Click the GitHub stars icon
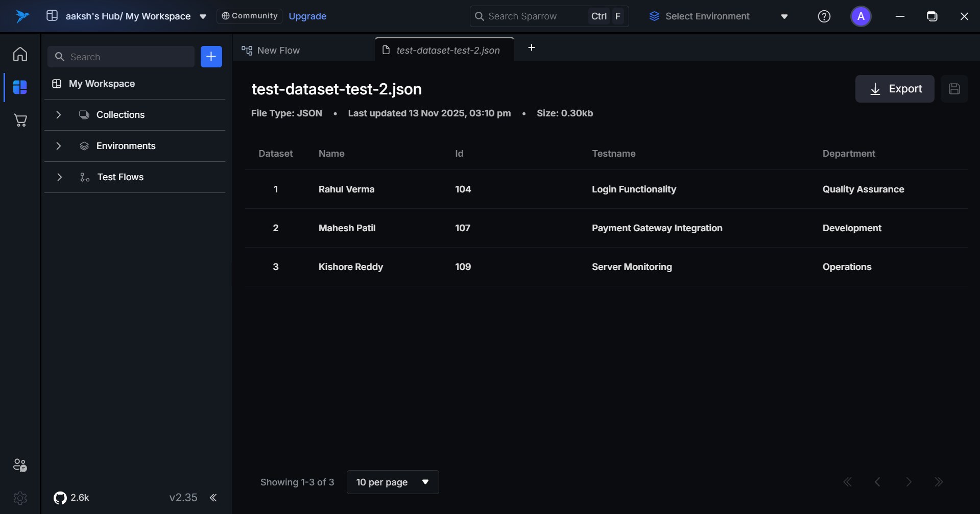 click(x=60, y=498)
